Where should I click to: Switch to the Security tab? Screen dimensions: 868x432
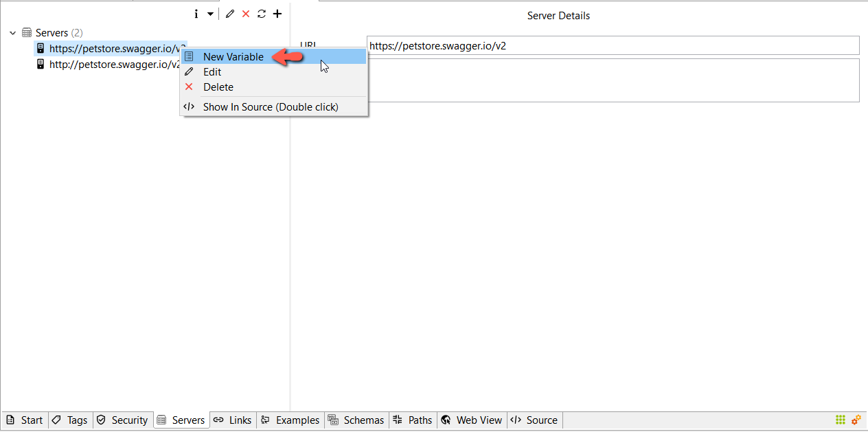(122, 420)
